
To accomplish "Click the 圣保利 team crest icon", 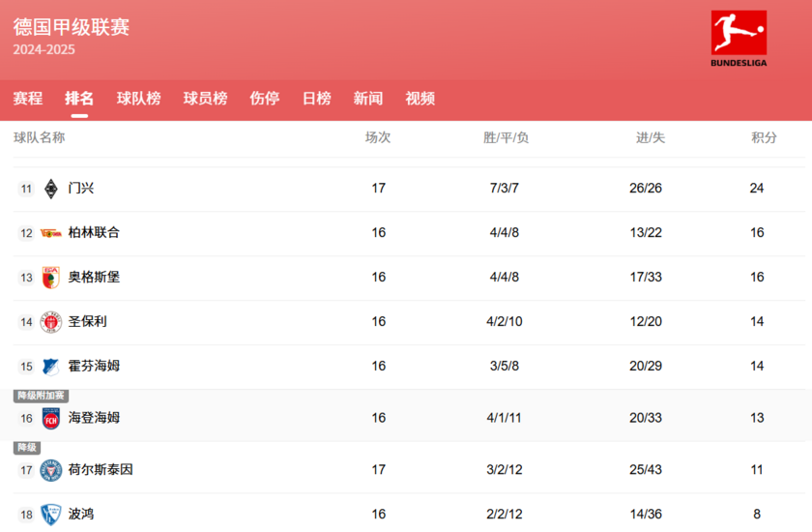I will 51,322.
